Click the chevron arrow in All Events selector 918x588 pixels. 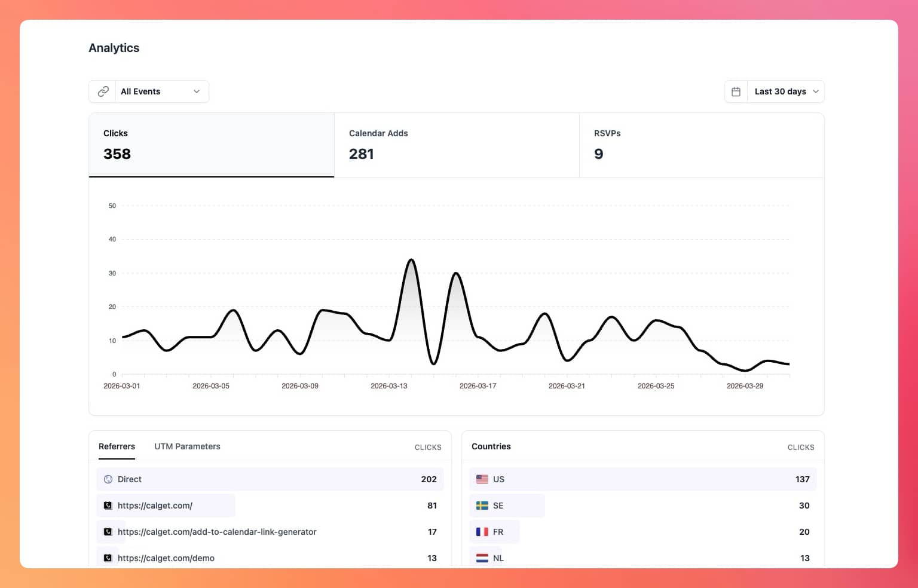click(x=197, y=91)
